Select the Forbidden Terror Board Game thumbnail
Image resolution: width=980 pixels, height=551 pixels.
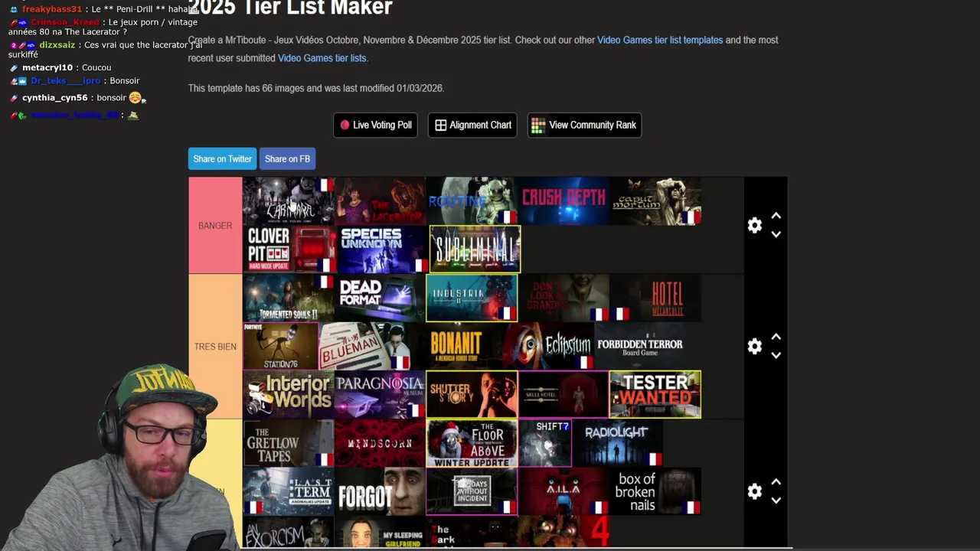point(640,346)
